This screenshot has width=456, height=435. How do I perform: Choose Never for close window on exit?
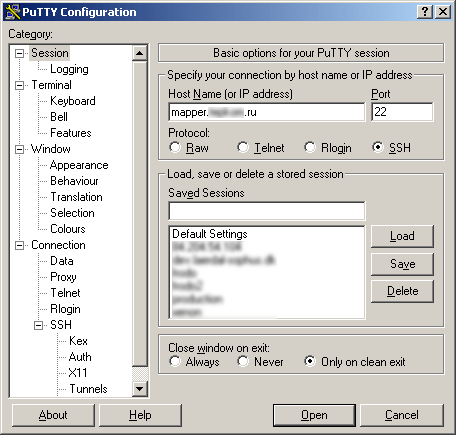click(243, 361)
